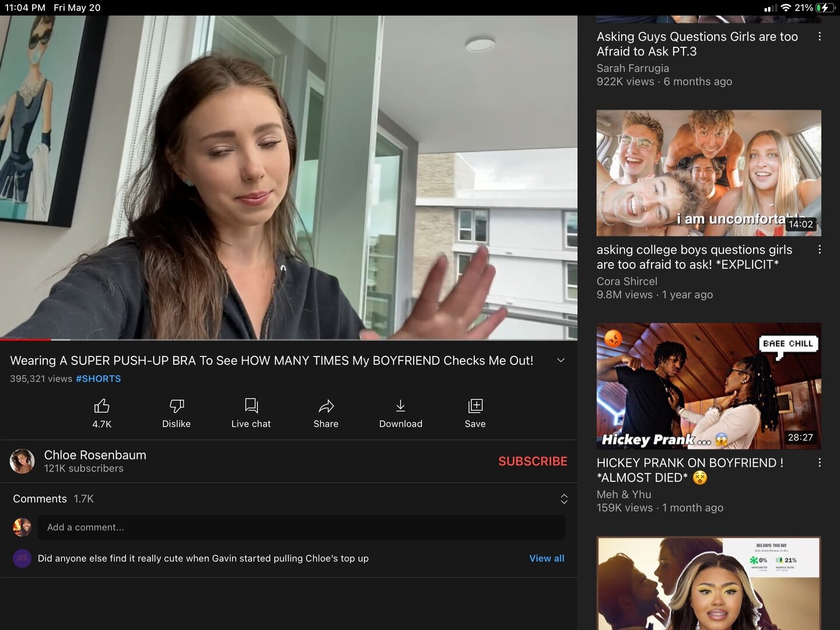Screen dimensions: 840x630
Task: Expand the Comments section arrows
Action: [x=564, y=499]
